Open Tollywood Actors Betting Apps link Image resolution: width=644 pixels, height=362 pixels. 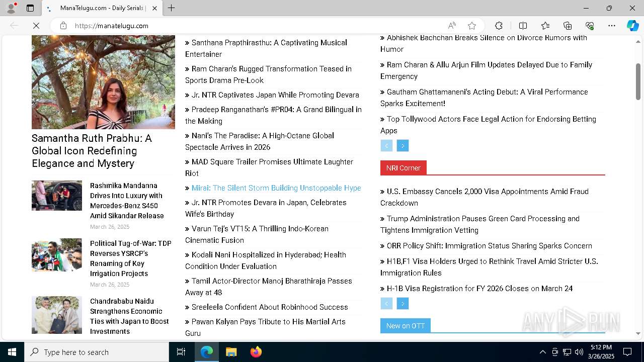488,125
